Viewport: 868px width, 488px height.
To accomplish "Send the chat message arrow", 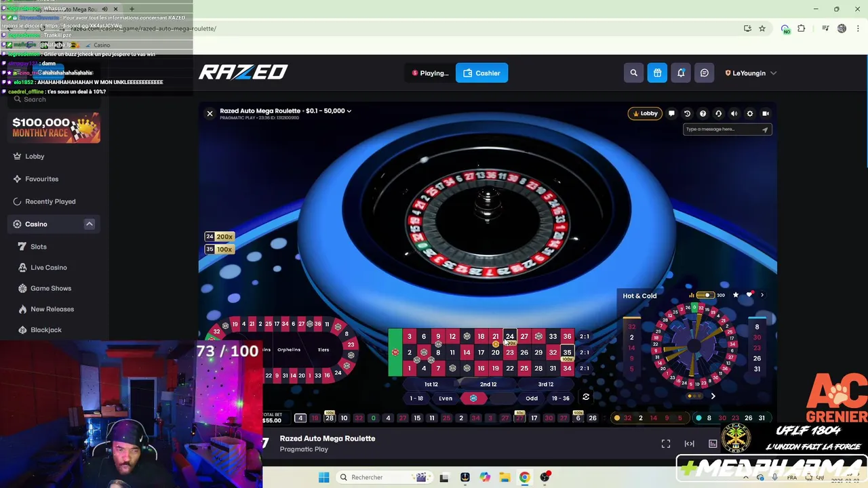I will [764, 129].
